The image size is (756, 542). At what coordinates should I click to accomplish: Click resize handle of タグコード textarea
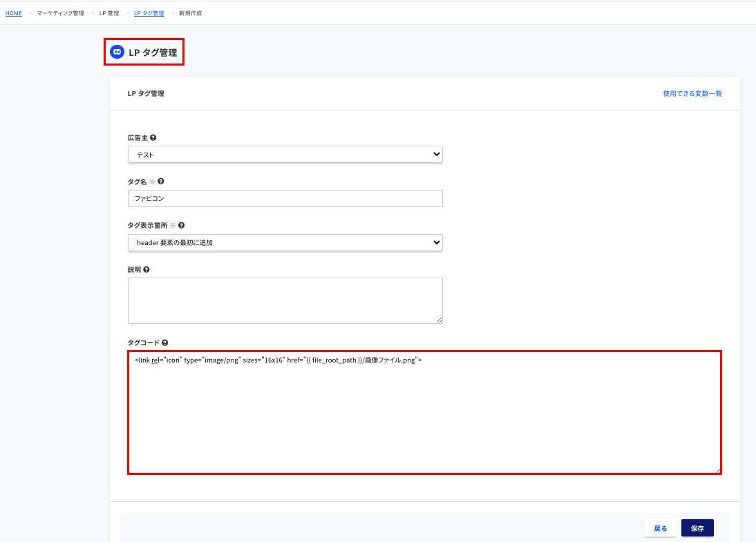(717, 470)
